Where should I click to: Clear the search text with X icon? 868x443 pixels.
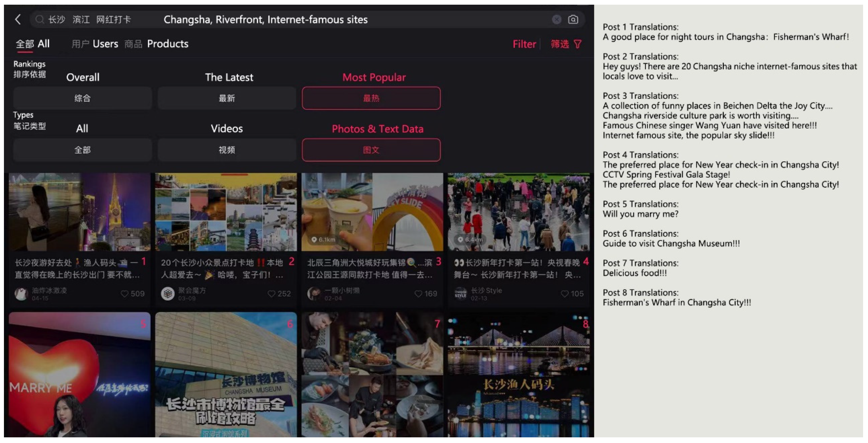(556, 19)
